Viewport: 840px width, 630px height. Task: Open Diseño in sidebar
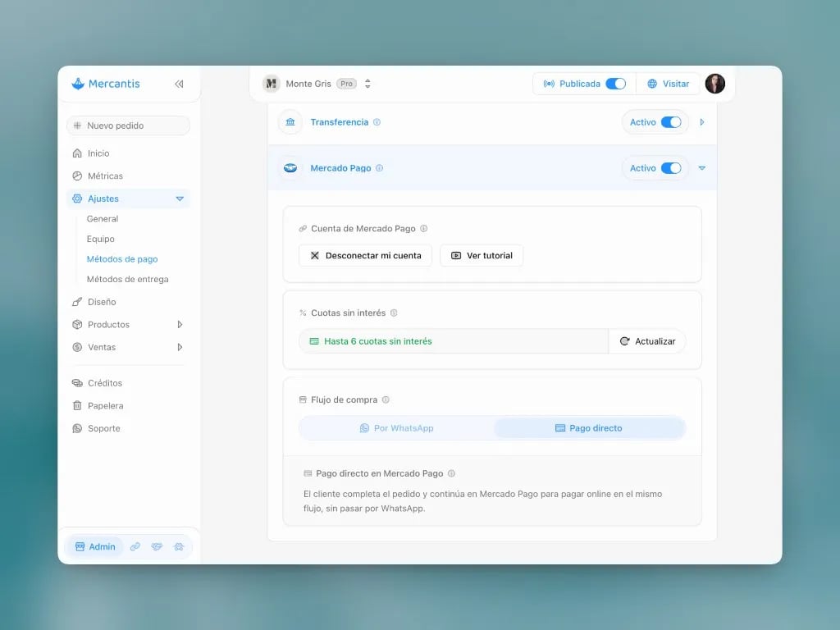coord(128,302)
